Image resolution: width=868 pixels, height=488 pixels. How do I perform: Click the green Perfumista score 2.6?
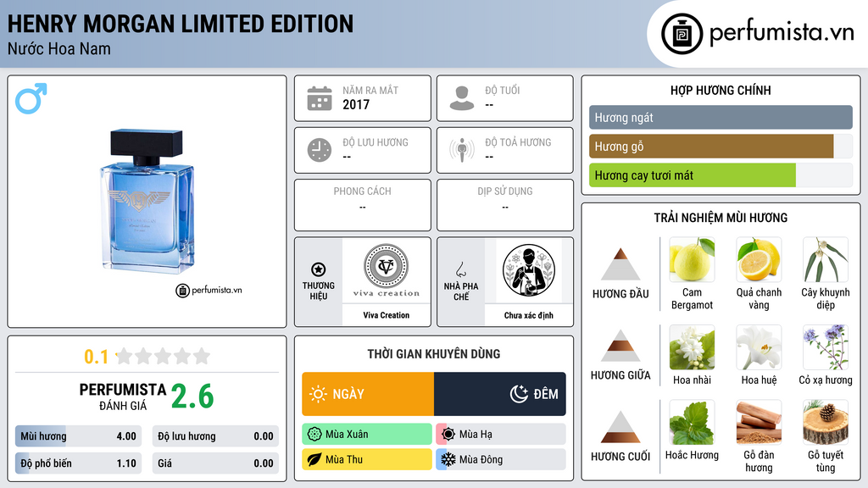[192, 396]
